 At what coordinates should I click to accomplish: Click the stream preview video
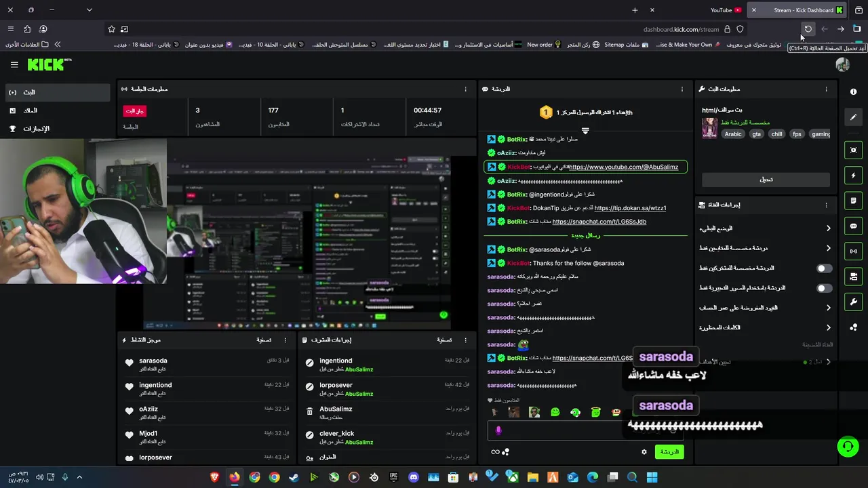click(x=296, y=234)
